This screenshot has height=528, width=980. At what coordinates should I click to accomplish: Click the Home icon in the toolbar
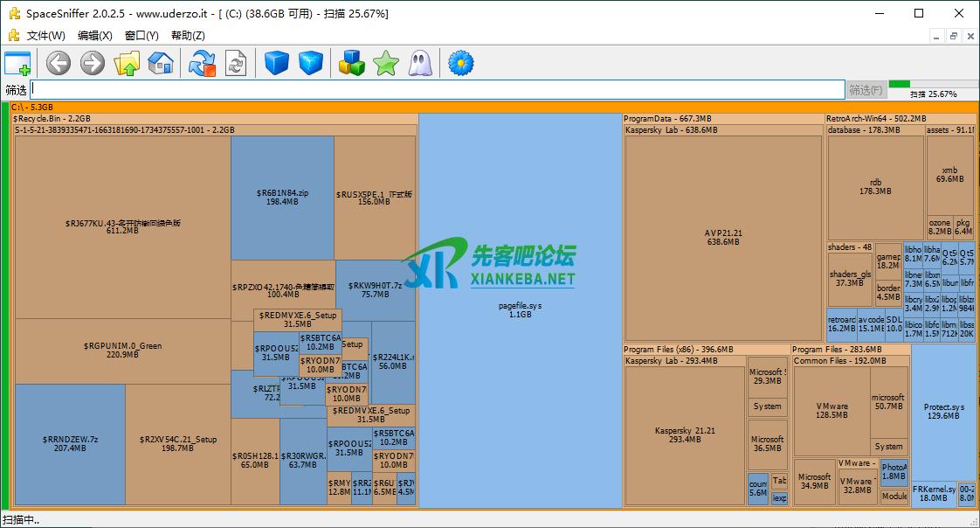click(161, 63)
